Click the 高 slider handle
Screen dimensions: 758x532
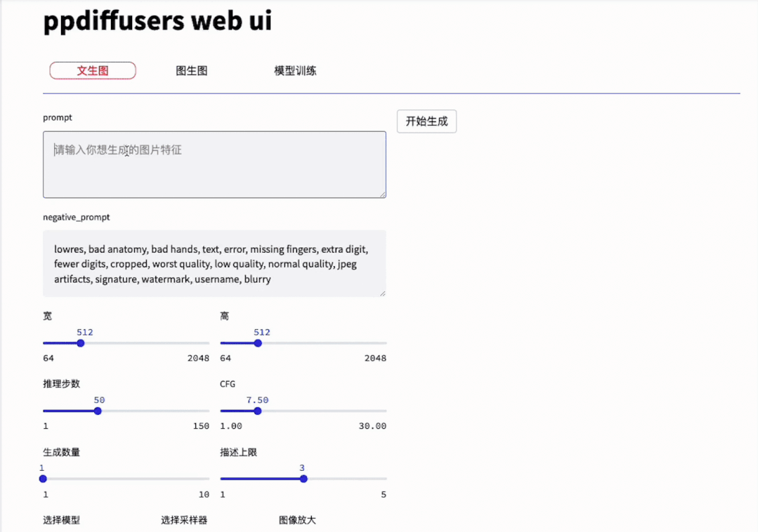click(x=259, y=343)
